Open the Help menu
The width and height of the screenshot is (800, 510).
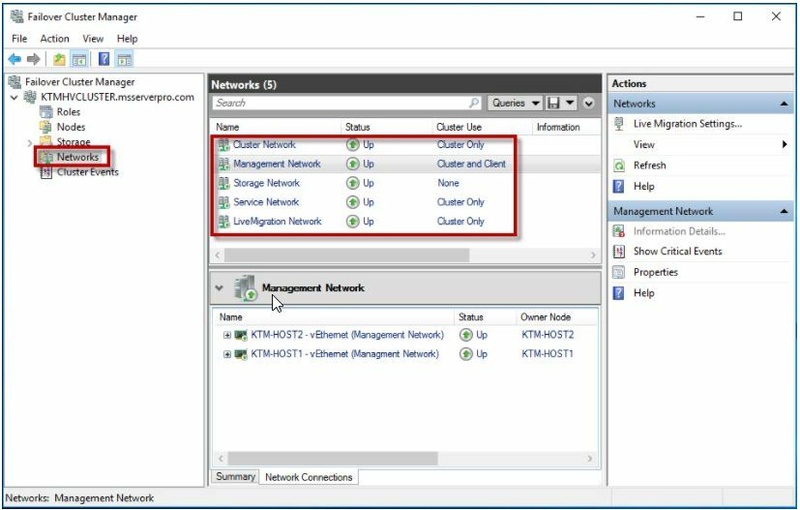click(127, 39)
